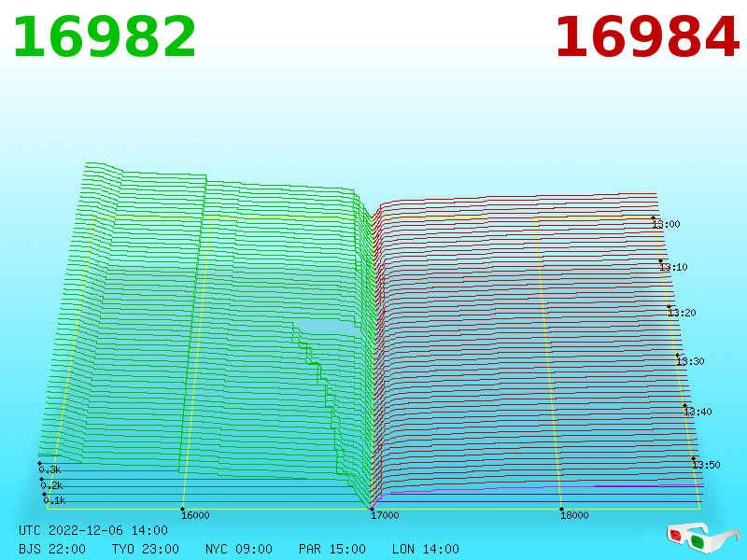Select the 13:10 time axis marker
This screenshot has height=560, width=747.
(673, 267)
